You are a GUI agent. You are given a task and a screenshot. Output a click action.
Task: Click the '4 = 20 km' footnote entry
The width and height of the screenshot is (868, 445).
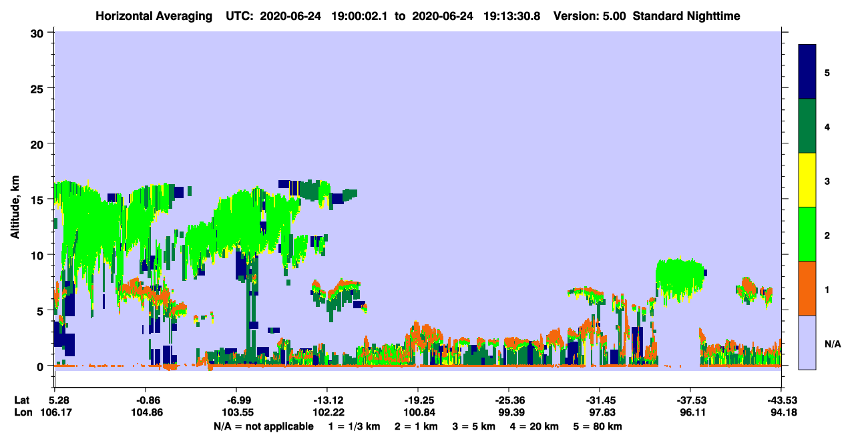coord(535,426)
